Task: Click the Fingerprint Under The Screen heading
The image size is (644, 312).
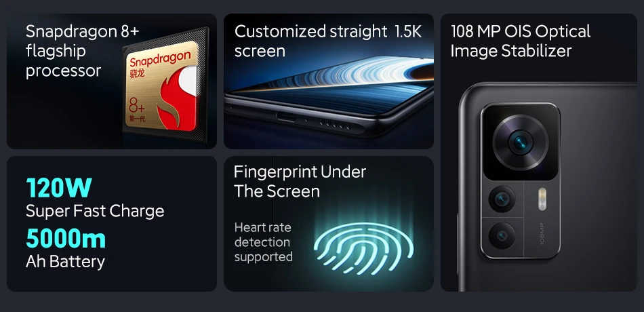Action: [x=300, y=181]
